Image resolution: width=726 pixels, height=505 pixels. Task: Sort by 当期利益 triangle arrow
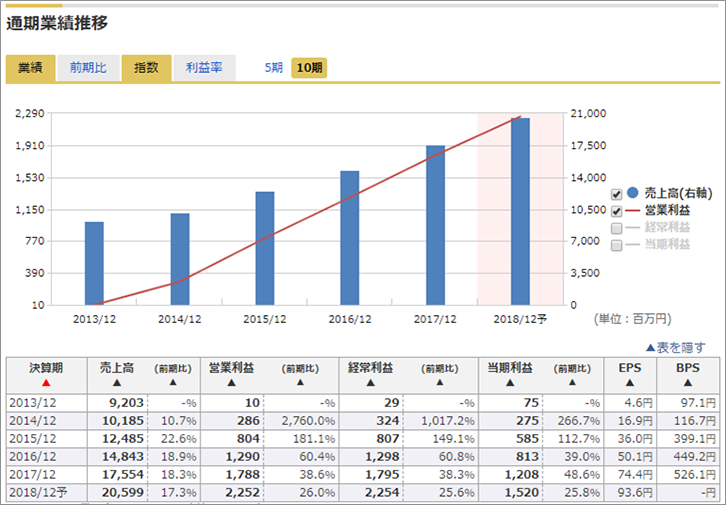tap(510, 383)
